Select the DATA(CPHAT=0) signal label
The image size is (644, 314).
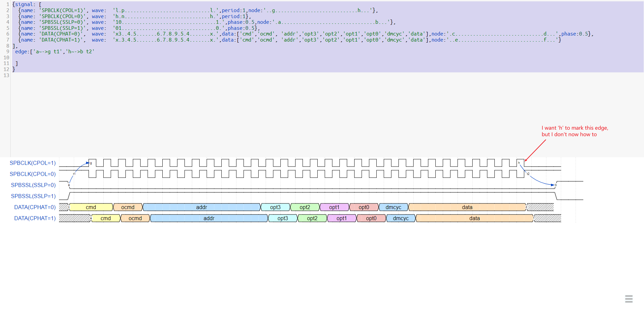(x=35, y=207)
